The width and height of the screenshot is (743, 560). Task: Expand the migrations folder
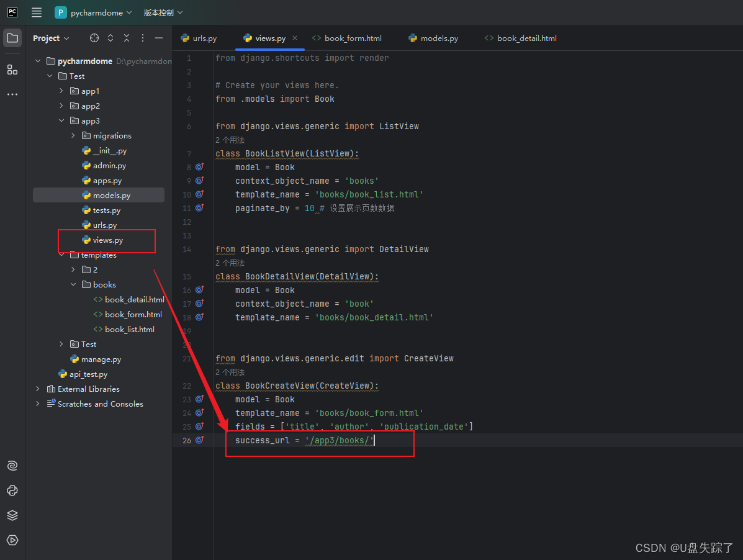coord(72,135)
